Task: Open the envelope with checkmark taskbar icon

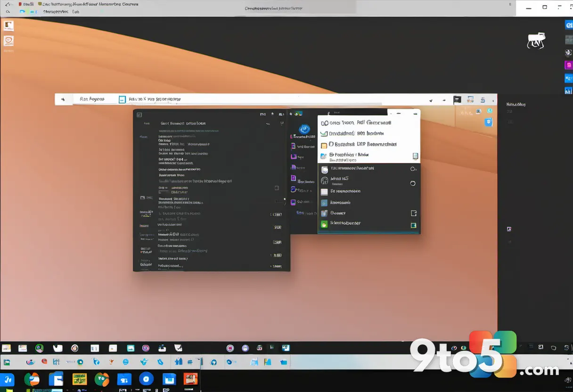Action: (x=178, y=348)
